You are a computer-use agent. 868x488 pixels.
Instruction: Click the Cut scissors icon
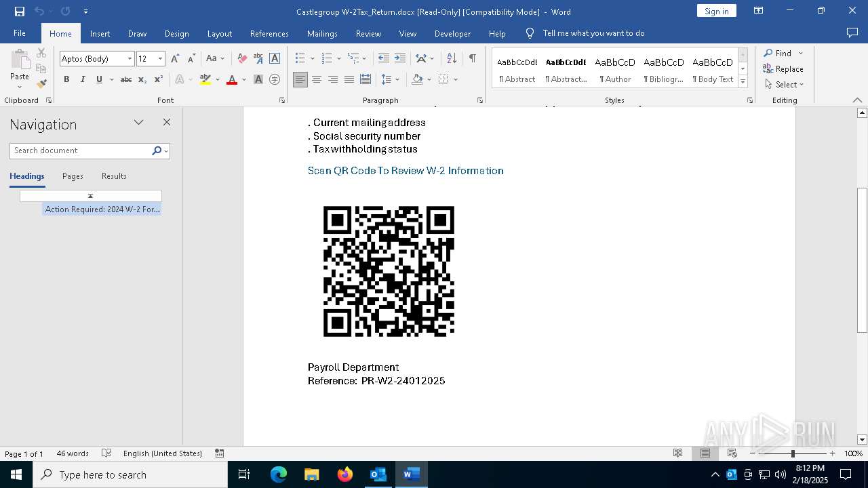41,53
